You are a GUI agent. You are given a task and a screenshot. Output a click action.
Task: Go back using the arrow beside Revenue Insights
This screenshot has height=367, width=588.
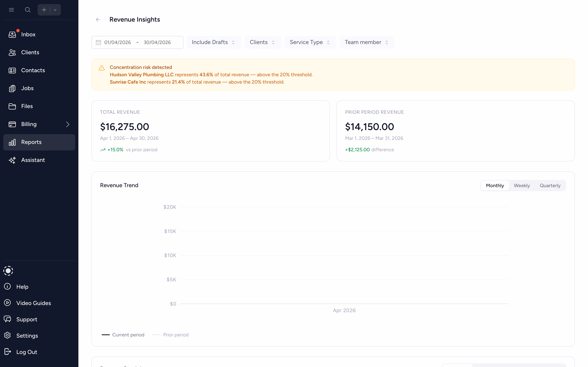tap(98, 19)
